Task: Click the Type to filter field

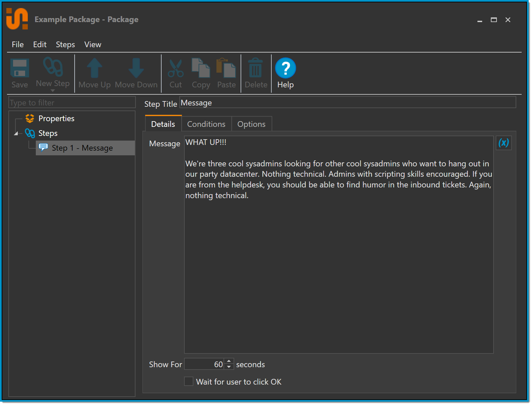Action: [72, 102]
